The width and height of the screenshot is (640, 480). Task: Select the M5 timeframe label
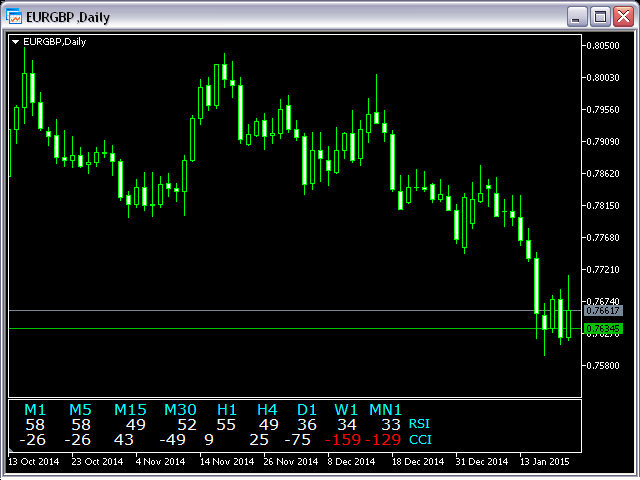click(x=80, y=409)
